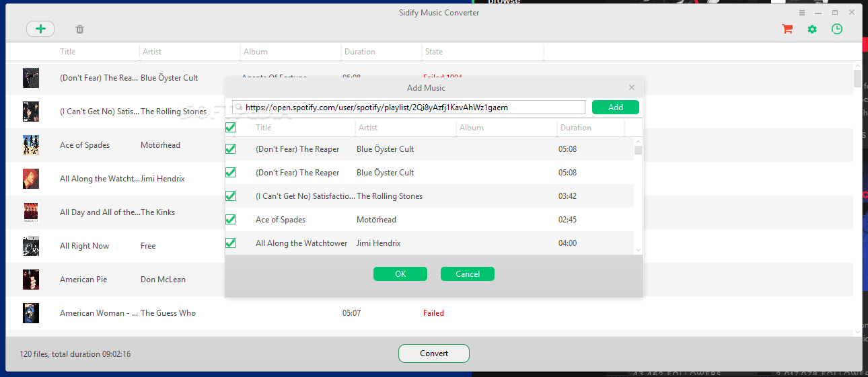Select album art of American Pie
Screen dimensions: 868x377
[x=31, y=280]
